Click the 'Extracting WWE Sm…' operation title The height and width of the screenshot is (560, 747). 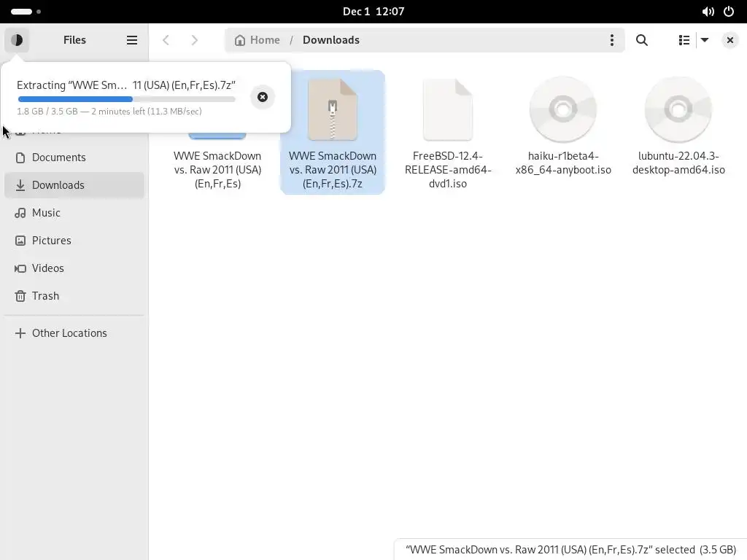(x=126, y=85)
